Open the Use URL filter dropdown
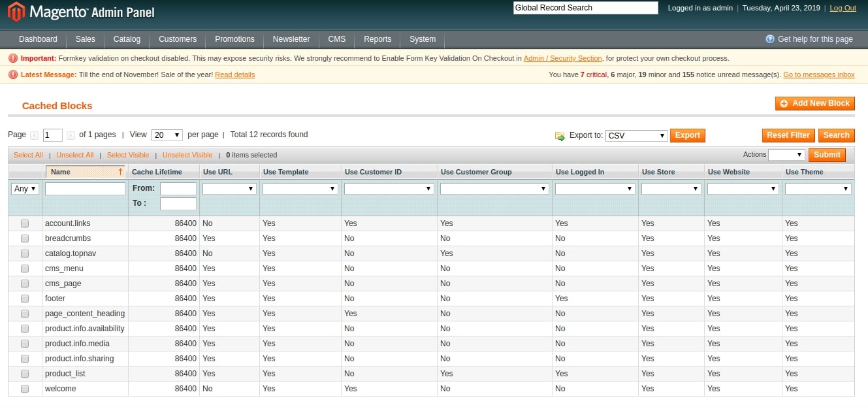The width and height of the screenshot is (868, 407). [229, 189]
